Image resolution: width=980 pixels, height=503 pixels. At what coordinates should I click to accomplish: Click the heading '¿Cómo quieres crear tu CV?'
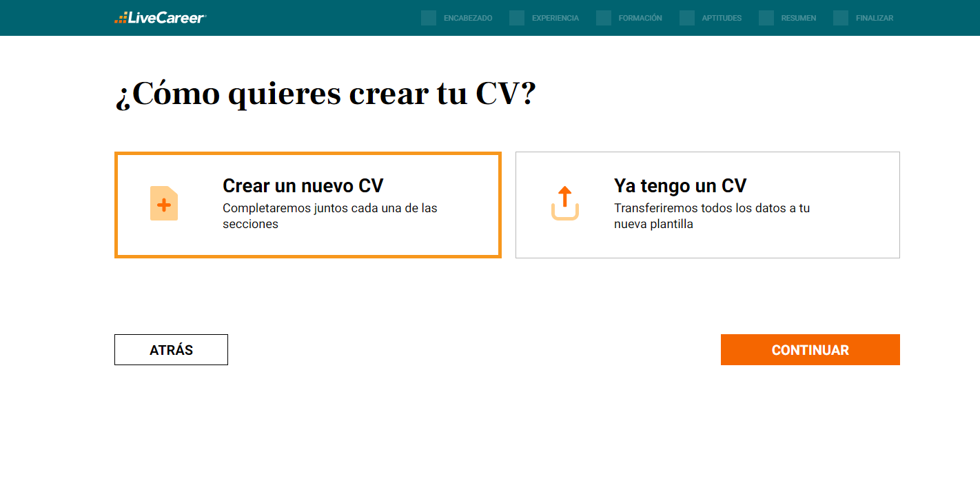point(325,94)
